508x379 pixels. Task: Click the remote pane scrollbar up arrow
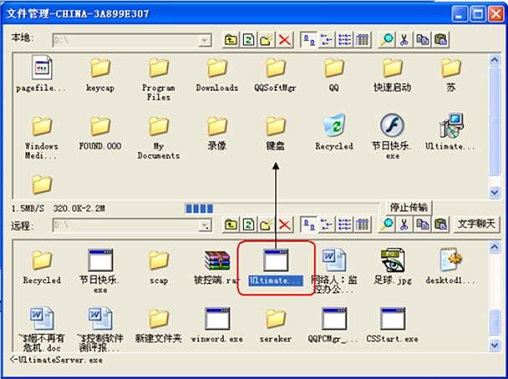[494, 247]
